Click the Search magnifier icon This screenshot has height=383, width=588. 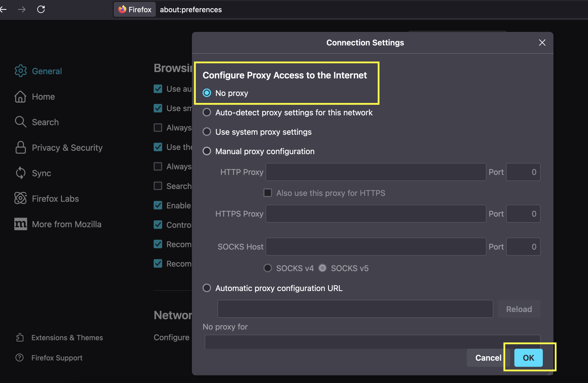coord(20,122)
